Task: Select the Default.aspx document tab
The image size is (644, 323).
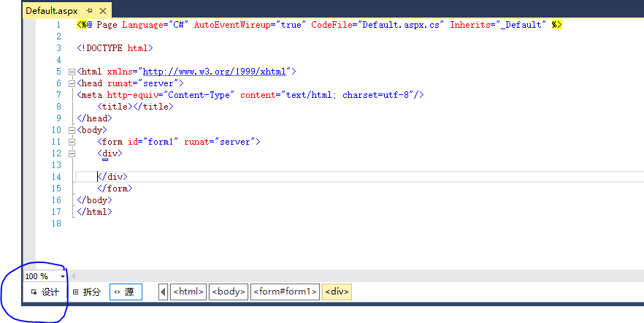Action: click(x=52, y=11)
